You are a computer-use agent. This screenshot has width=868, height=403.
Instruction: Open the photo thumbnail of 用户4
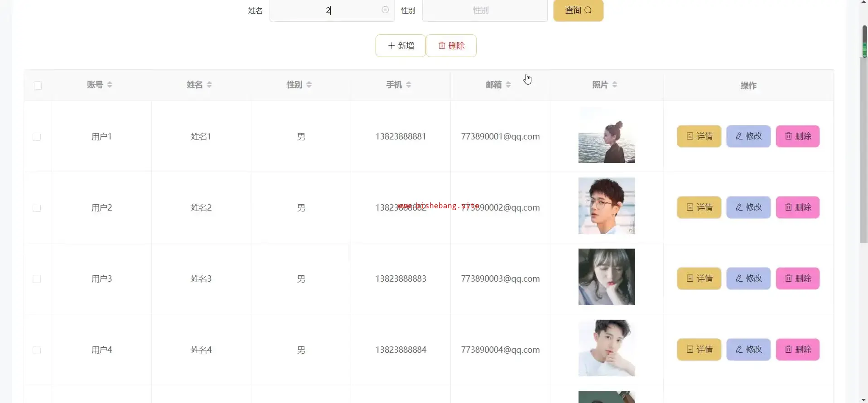point(607,348)
